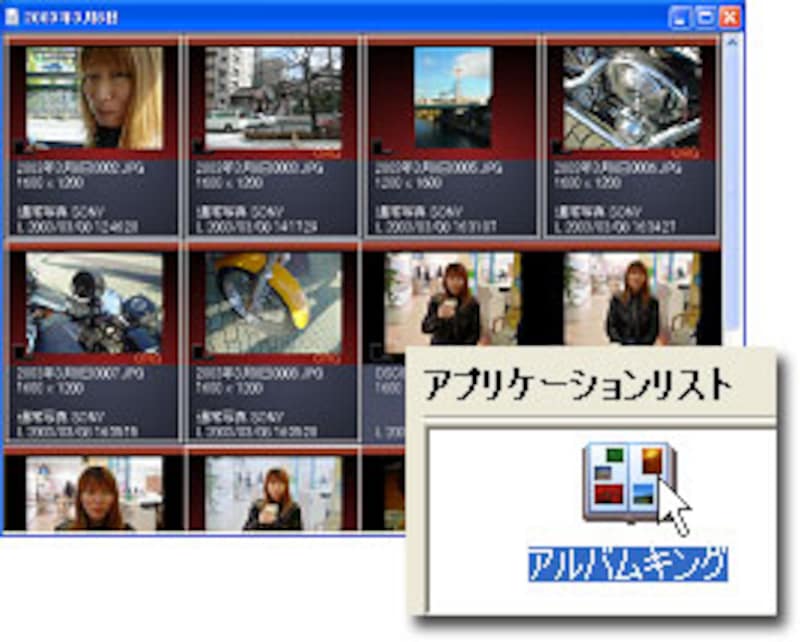Click the scrollbar up arrow

point(732,42)
